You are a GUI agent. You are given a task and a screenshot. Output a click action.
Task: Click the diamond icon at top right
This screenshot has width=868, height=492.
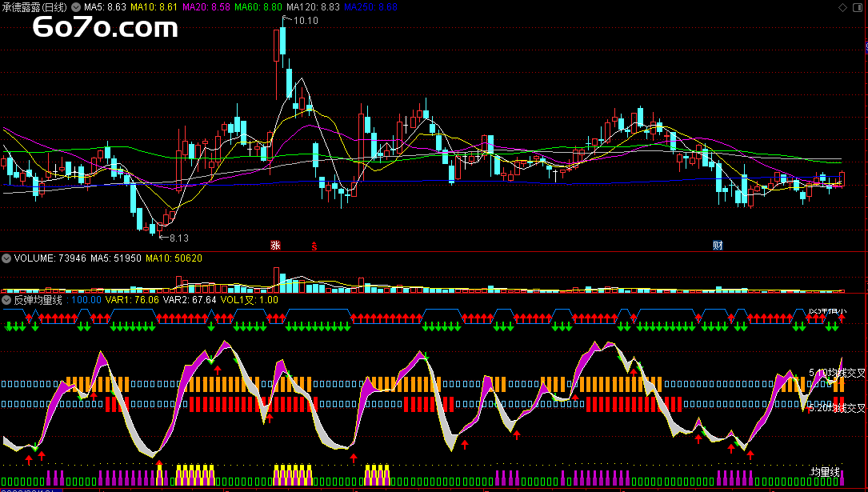click(842, 7)
